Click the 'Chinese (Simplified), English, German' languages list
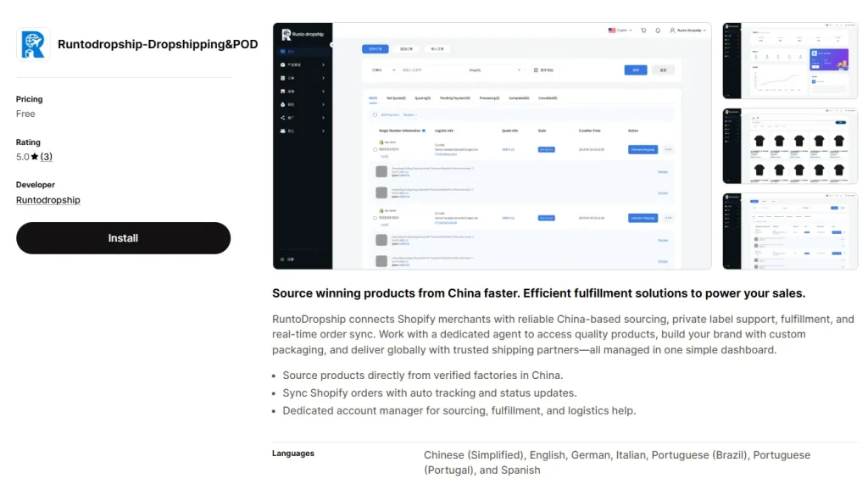This screenshot has width=868, height=490. coord(617,462)
